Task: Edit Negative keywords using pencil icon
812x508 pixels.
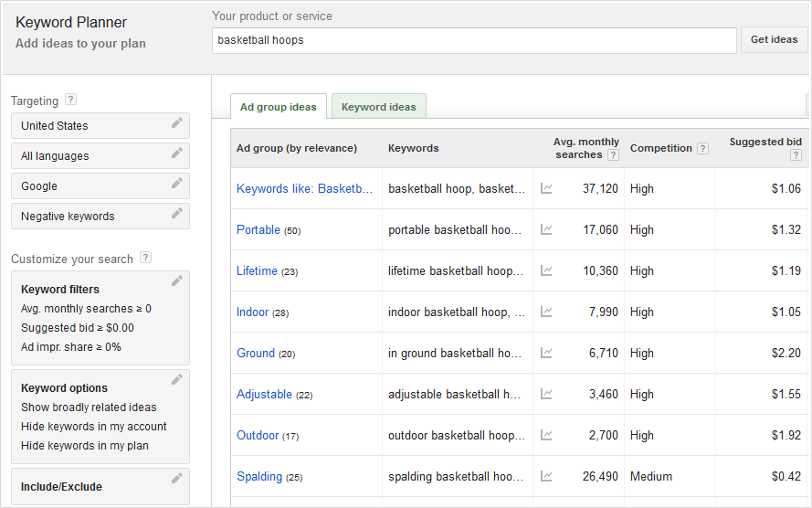Action: click(x=177, y=213)
